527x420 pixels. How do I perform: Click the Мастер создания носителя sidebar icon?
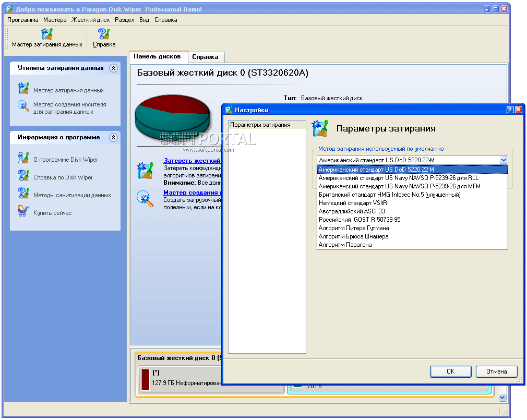(x=23, y=106)
